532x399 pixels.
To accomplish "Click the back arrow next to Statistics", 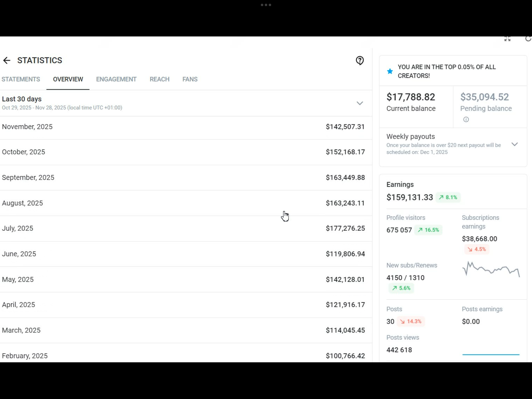I will pos(7,60).
